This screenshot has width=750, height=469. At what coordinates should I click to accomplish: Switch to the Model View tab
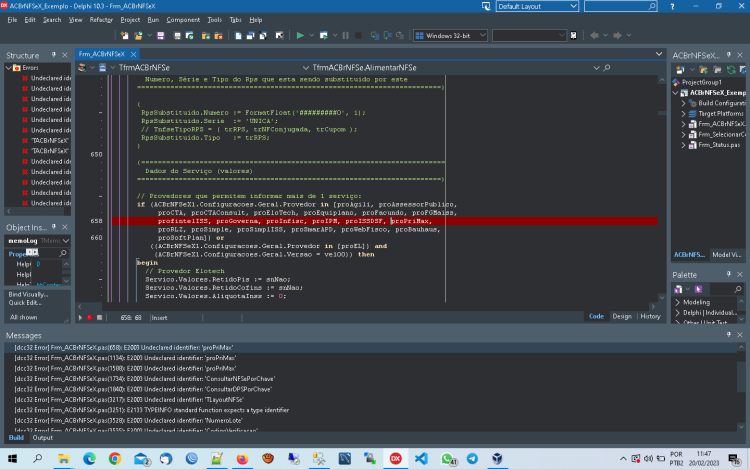coord(727,255)
